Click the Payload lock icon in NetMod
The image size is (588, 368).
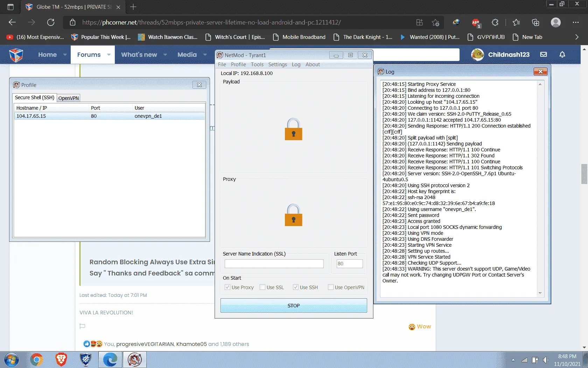(293, 129)
